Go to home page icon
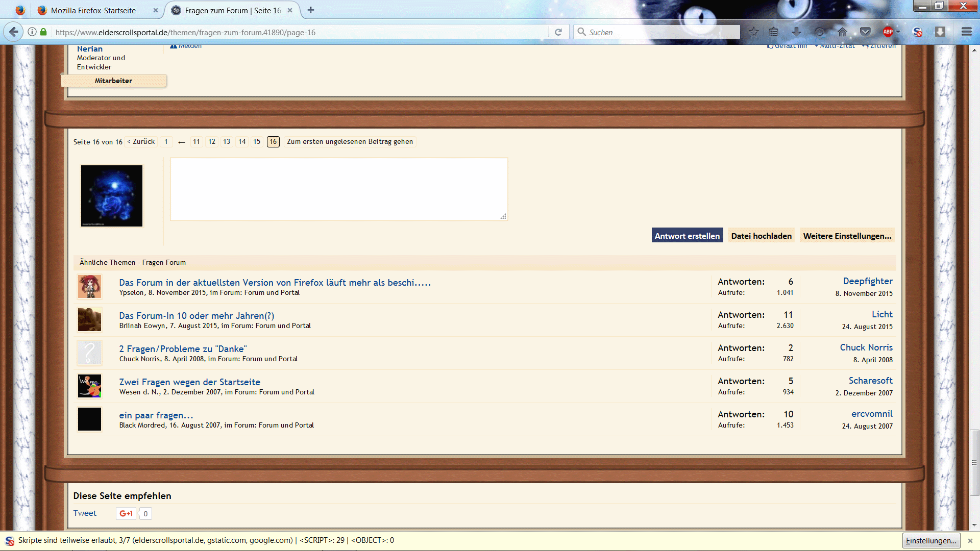This screenshot has width=980, height=551. 842,32
